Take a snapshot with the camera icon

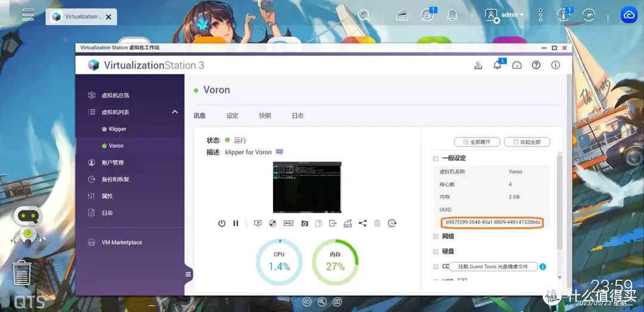(304, 223)
